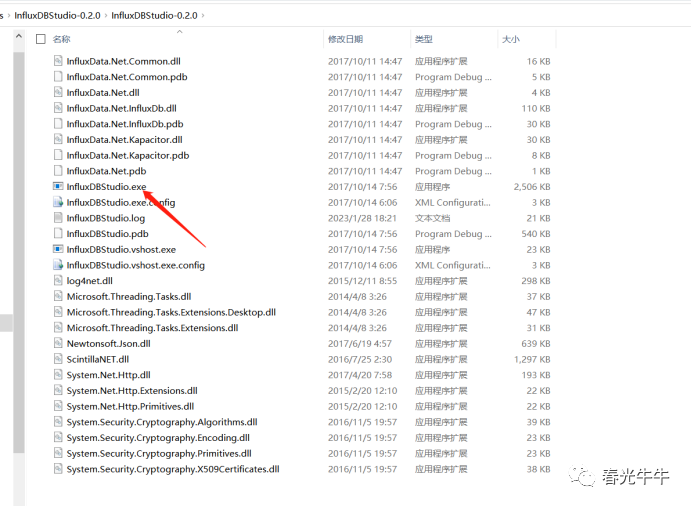The height and width of the screenshot is (507, 692).
Task: Click the System.Net.Http.Primitives.dll file icon
Action: (58, 406)
